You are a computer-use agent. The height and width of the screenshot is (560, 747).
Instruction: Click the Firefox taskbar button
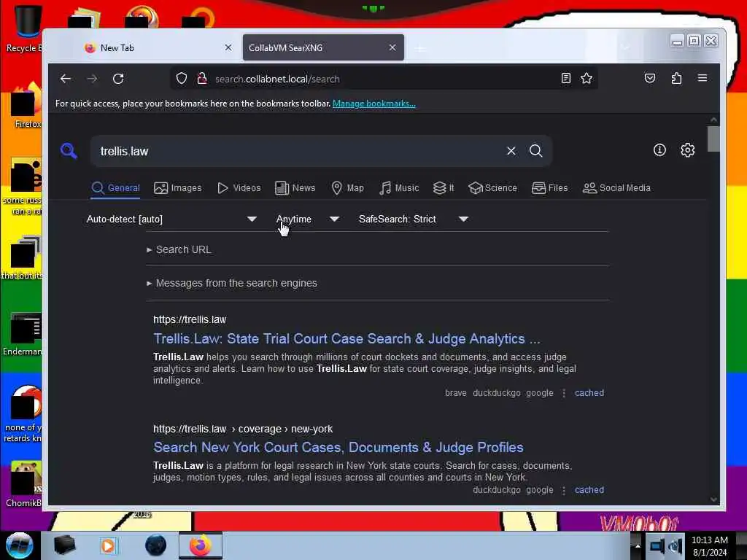(x=201, y=545)
